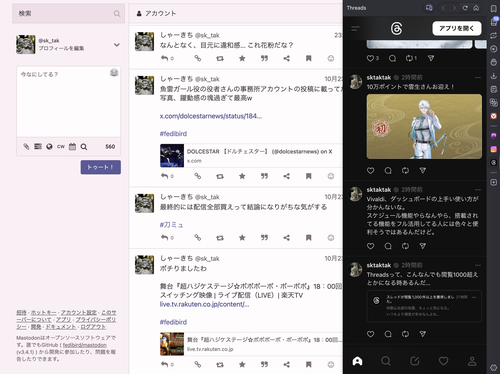Open プロフィールを編集 link

61,48
